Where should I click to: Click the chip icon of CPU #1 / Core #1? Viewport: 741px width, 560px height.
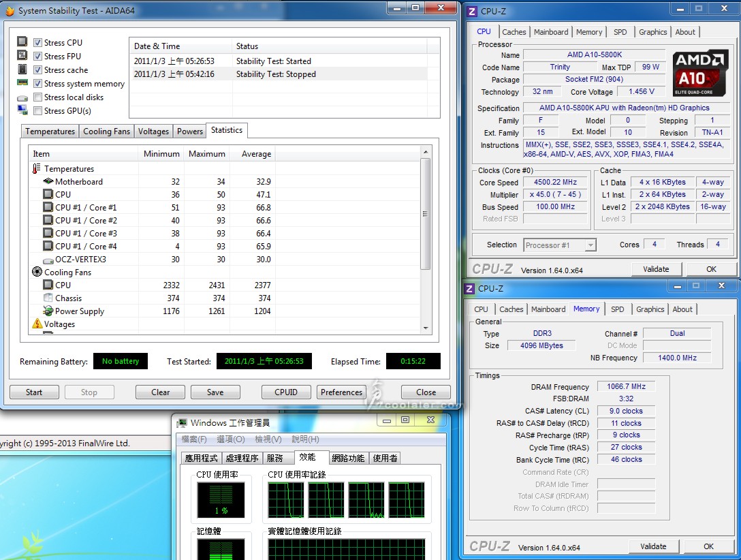[x=48, y=207]
